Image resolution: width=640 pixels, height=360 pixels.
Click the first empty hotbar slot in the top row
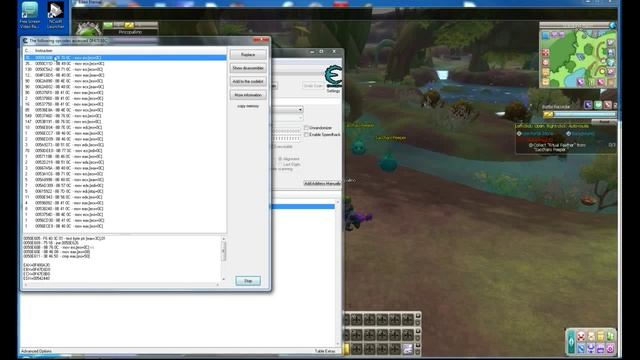coord(357,320)
